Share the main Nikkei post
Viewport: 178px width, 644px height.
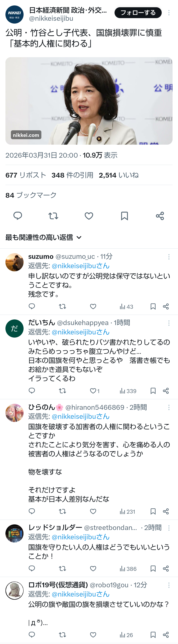160,216
